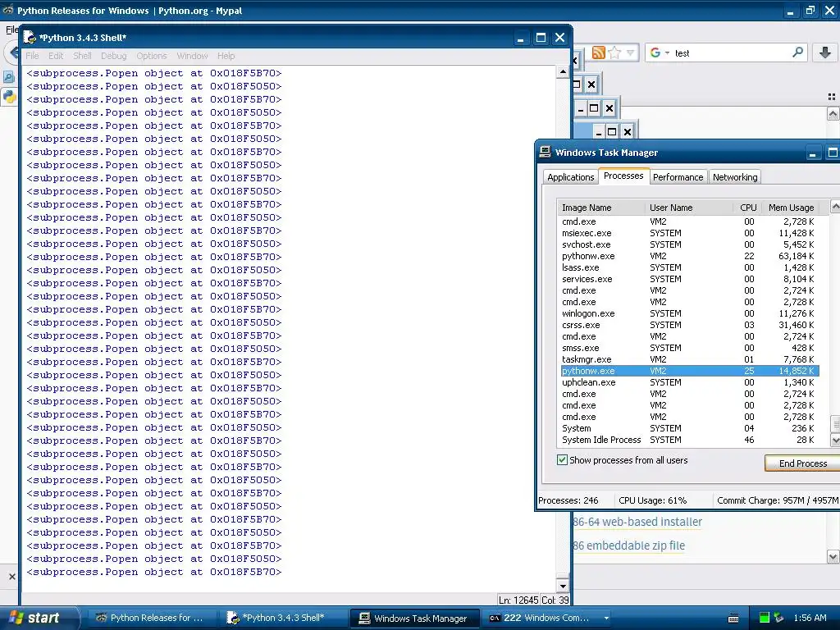The width and height of the screenshot is (840, 630).
Task: Open the Debug menu in Python Shell
Action: pyautogui.click(x=113, y=56)
